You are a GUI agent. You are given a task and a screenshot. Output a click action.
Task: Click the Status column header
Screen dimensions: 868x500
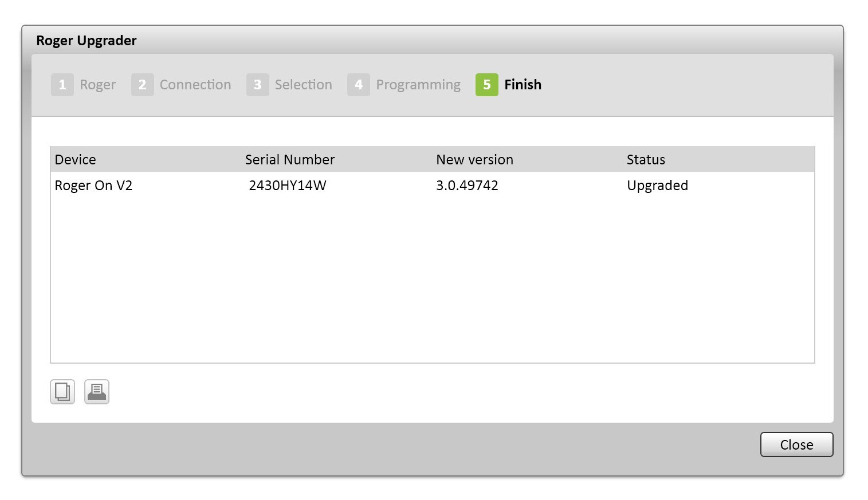[x=646, y=160]
